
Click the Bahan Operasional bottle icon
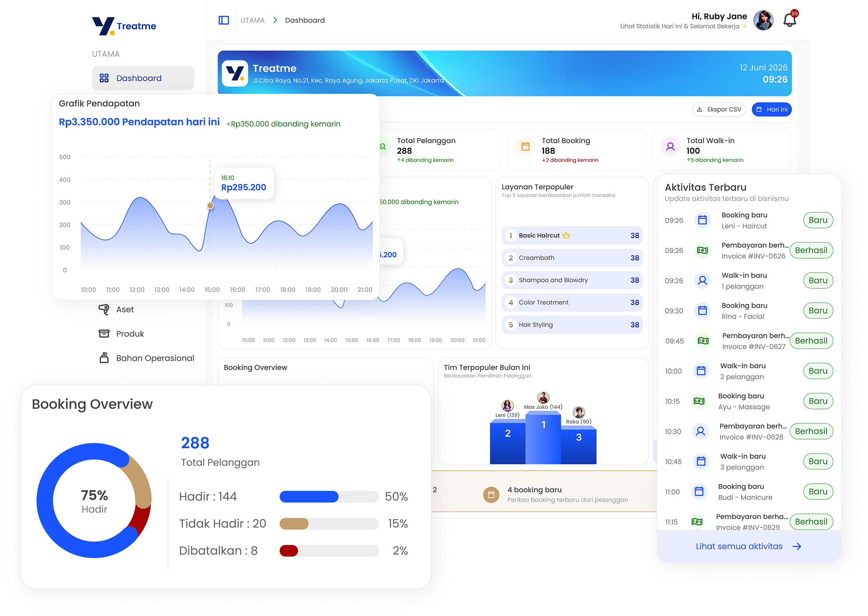(x=104, y=358)
